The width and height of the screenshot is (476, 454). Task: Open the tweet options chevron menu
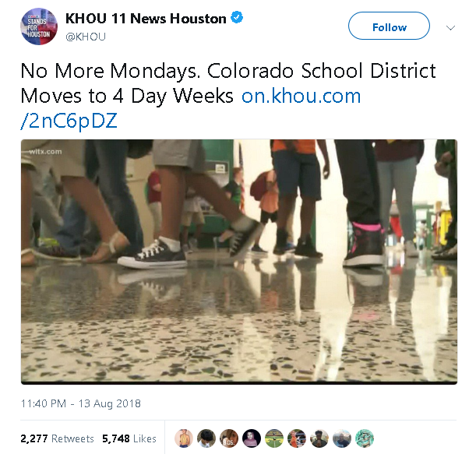(x=450, y=28)
